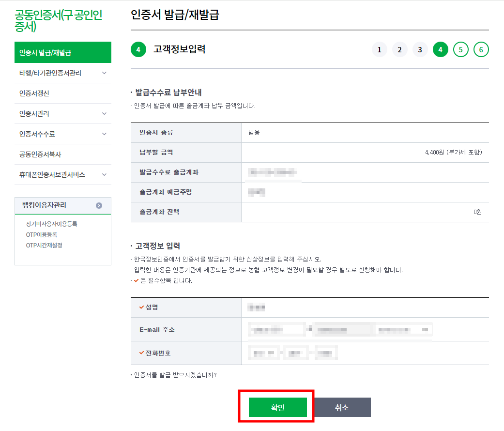Expand the 인증서수수료 submenu chevron
Viewport: 504px width, 431px height.
point(104,134)
